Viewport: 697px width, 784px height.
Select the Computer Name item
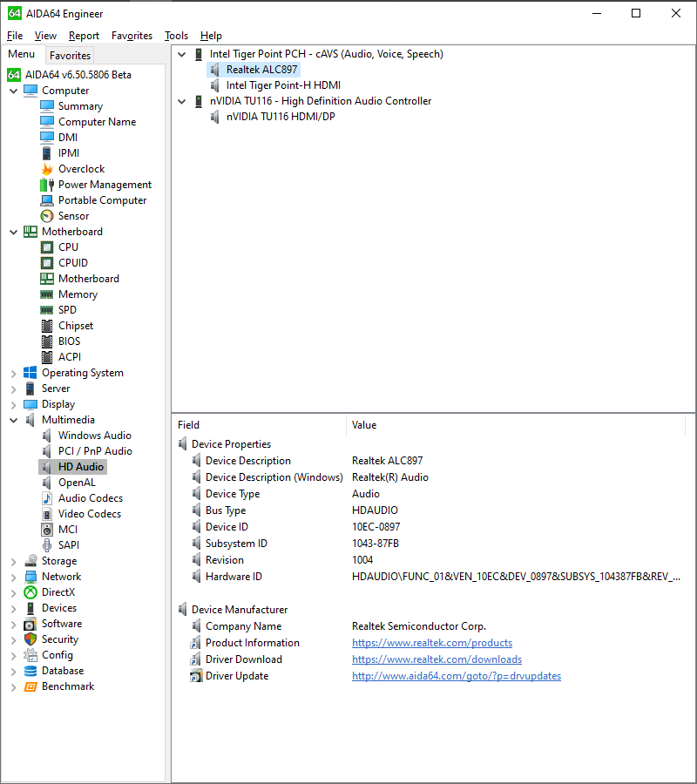coord(97,121)
